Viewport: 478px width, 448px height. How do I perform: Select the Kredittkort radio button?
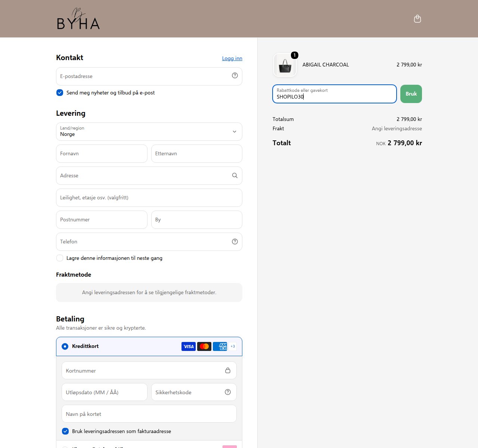pos(65,346)
